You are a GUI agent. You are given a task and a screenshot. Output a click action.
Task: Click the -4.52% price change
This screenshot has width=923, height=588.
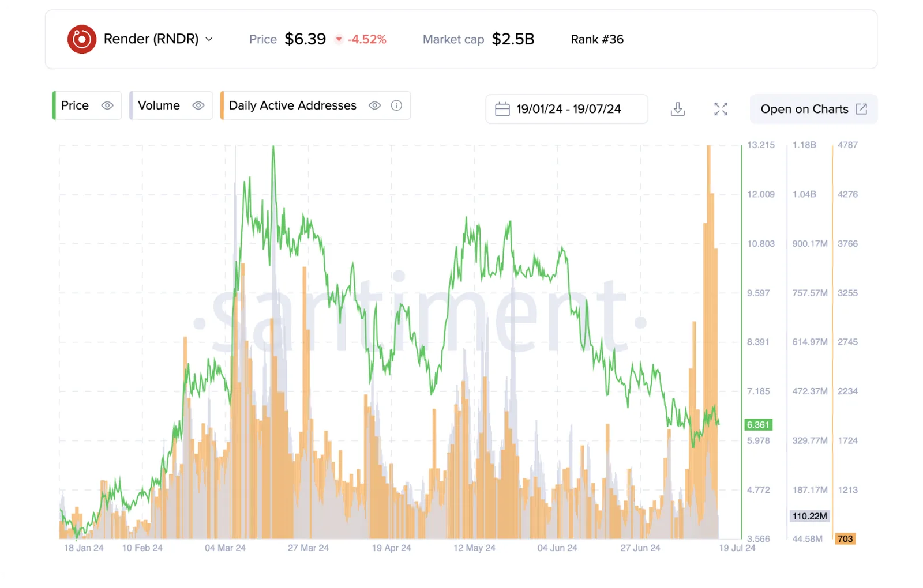367,40
